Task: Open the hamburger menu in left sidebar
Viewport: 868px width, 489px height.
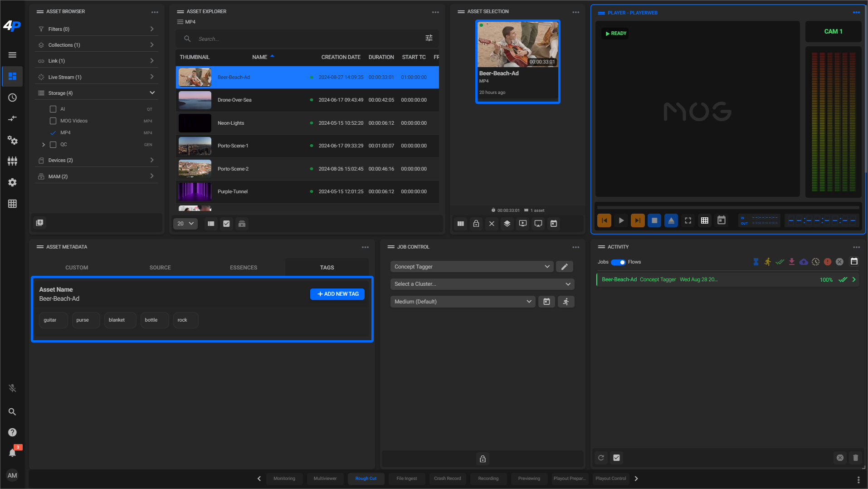Action: coord(12,55)
